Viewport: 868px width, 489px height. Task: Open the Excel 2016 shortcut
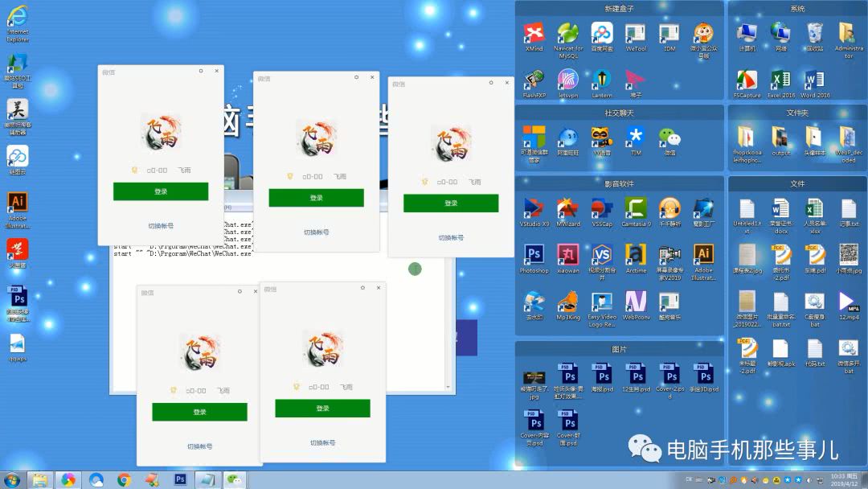[780, 80]
